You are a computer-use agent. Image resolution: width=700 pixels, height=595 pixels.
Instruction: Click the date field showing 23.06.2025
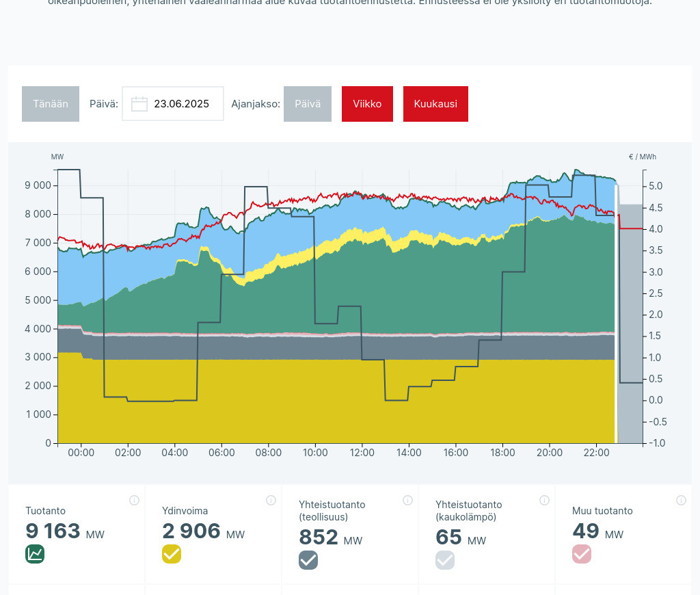pos(181,104)
